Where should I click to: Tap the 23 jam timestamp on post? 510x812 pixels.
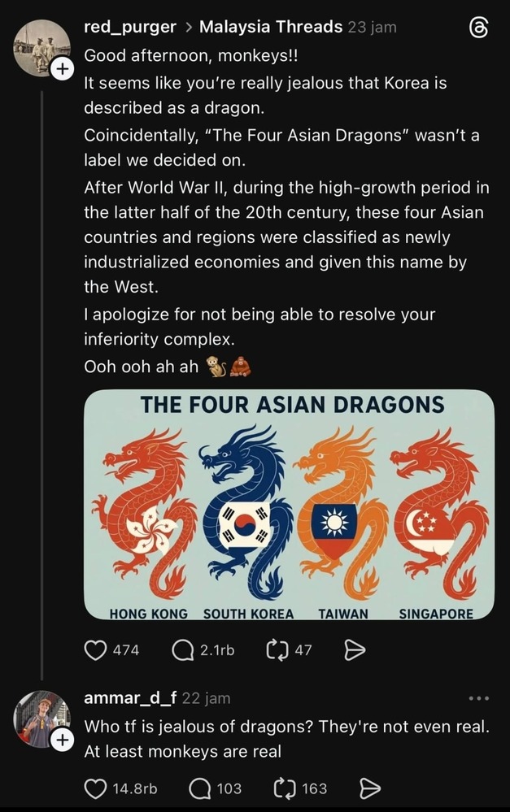tap(373, 27)
